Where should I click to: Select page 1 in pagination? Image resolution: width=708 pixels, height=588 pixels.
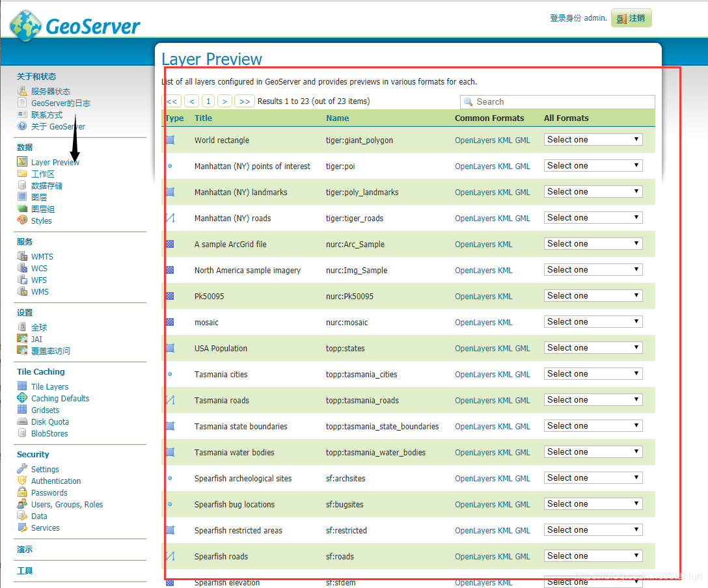click(208, 101)
